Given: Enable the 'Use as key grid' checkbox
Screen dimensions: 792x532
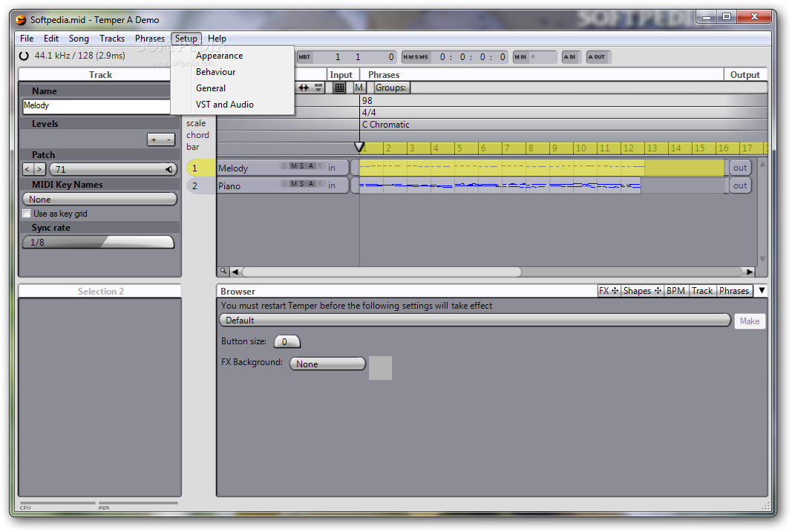Looking at the screenshot, I should tap(27, 214).
